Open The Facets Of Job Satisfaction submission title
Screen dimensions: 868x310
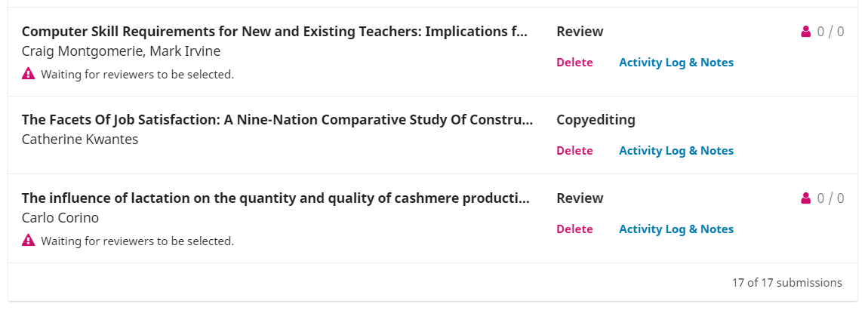pos(277,120)
